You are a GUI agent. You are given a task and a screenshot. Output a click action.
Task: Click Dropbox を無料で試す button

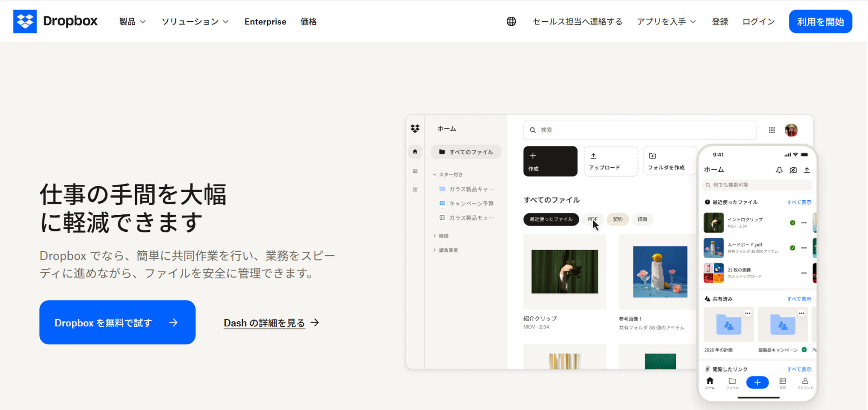click(x=118, y=322)
